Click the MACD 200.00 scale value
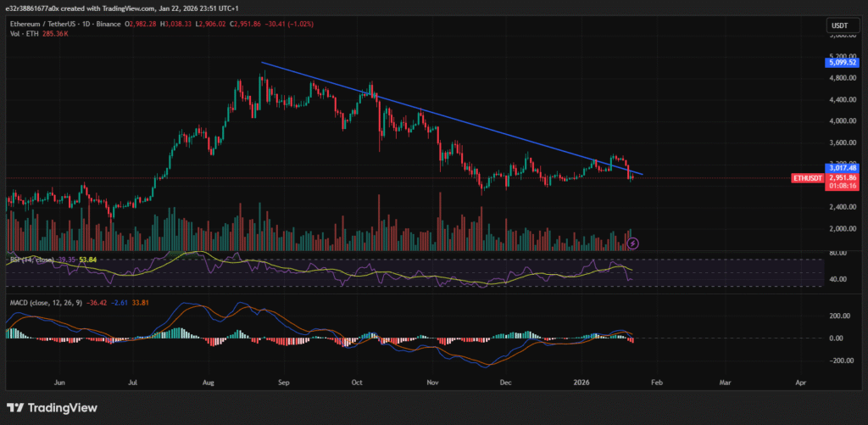Viewport: 868px width, 425px height. [x=840, y=316]
